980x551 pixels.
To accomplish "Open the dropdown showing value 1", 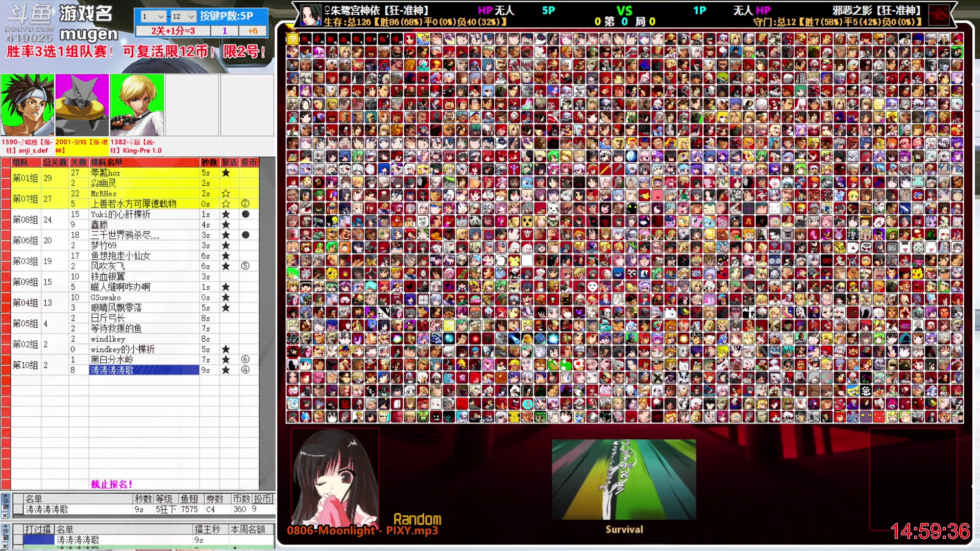I will coord(153,16).
